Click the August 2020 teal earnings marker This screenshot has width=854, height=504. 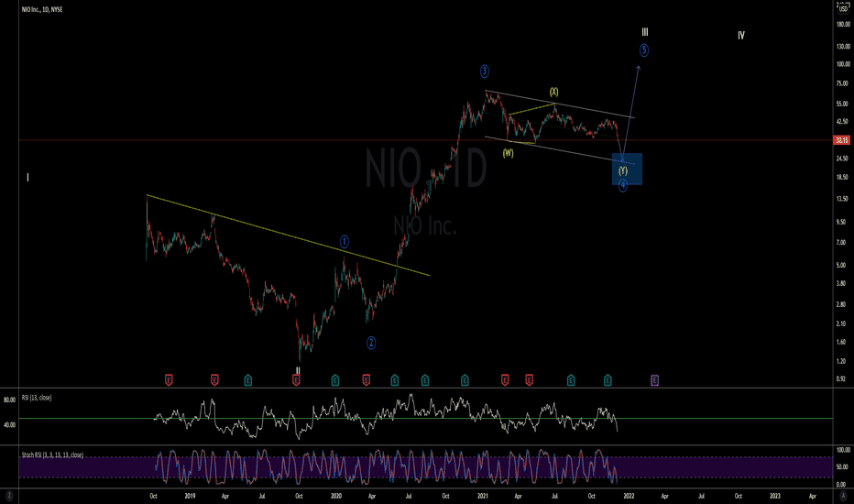[x=425, y=380]
